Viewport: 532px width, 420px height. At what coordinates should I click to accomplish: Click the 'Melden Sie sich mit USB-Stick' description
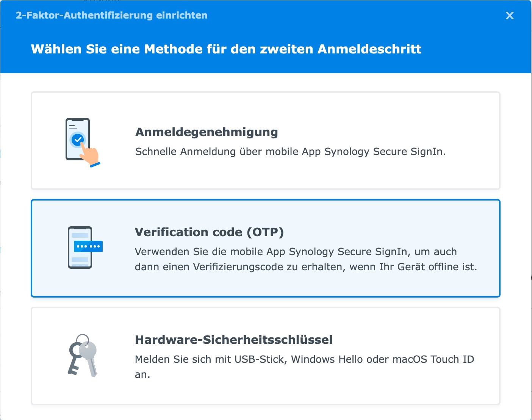(304, 359)
